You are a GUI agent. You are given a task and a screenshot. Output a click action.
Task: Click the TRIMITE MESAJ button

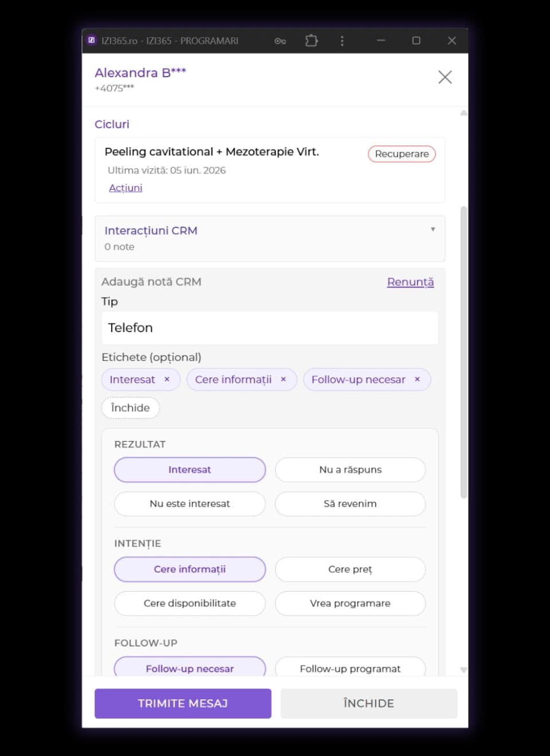183,703
